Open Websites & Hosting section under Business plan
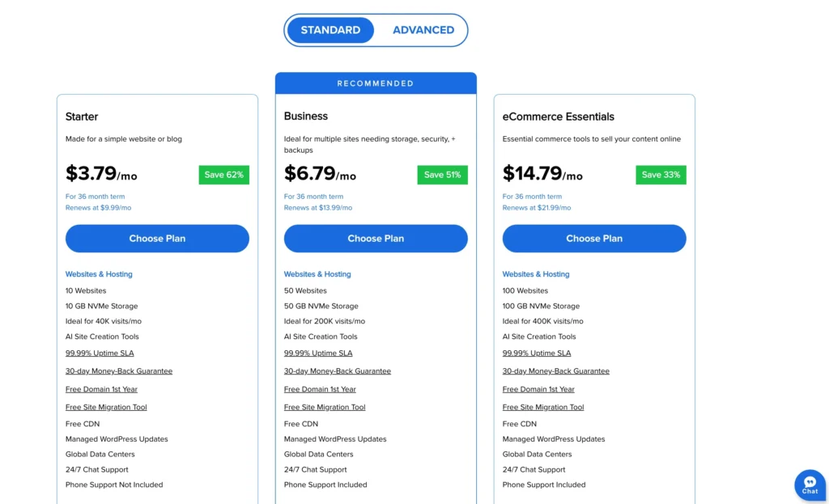 click(x=317, y=273)
